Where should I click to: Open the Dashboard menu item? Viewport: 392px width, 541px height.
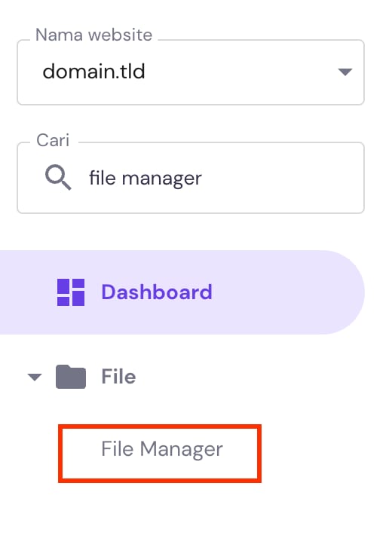coord(182,292)
